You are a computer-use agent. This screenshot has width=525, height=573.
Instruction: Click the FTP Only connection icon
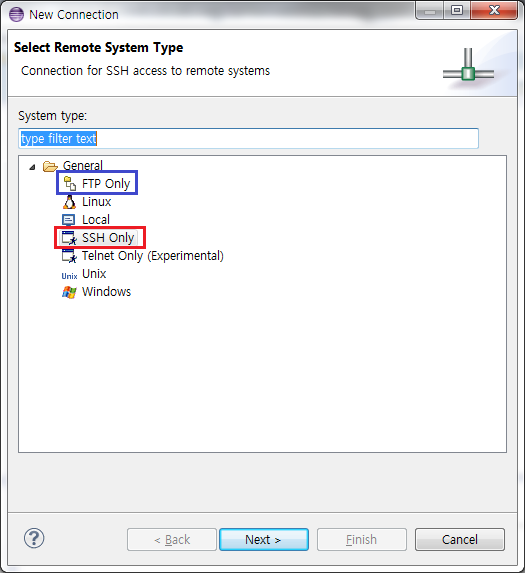point(69,183)
